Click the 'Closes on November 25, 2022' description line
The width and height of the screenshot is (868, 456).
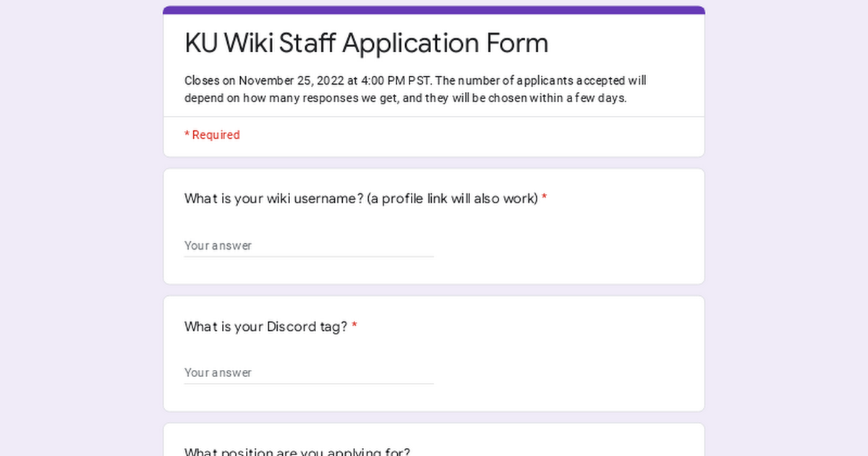pyautogui.click(x=415, y=81)
